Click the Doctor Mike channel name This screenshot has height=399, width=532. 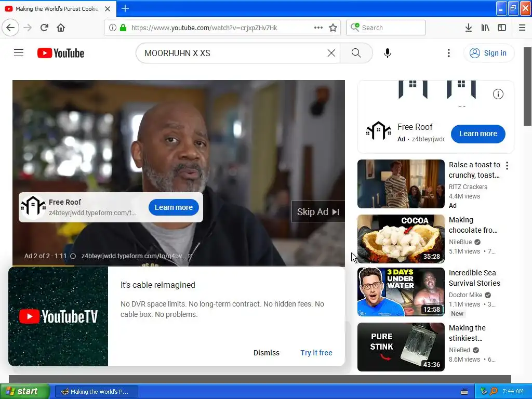point(465,295)
